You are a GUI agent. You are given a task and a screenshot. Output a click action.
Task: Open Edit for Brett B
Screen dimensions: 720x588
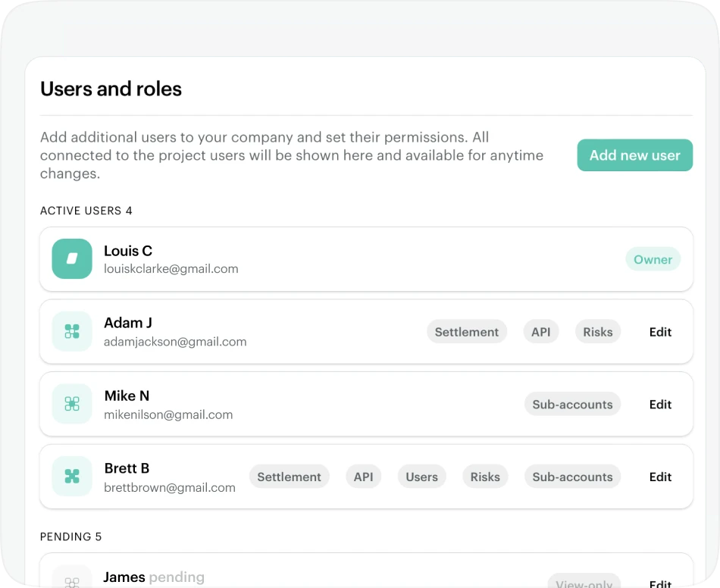pos(660,477)
